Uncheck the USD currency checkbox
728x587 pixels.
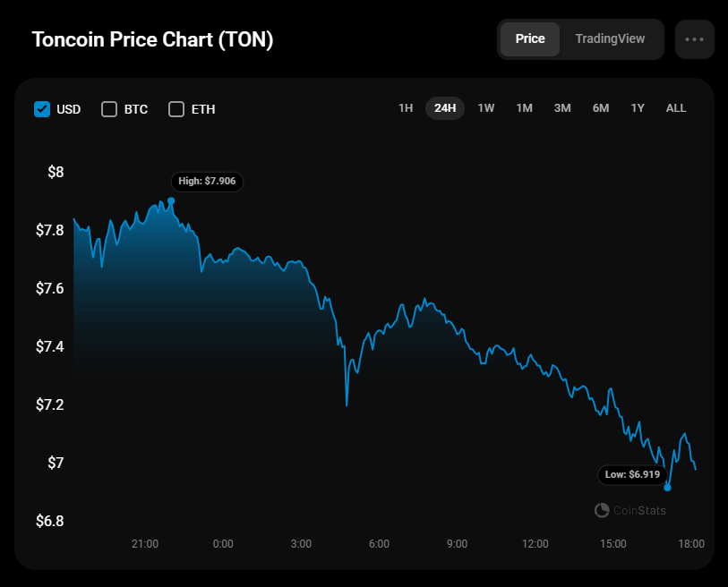(x=41, y=109)
